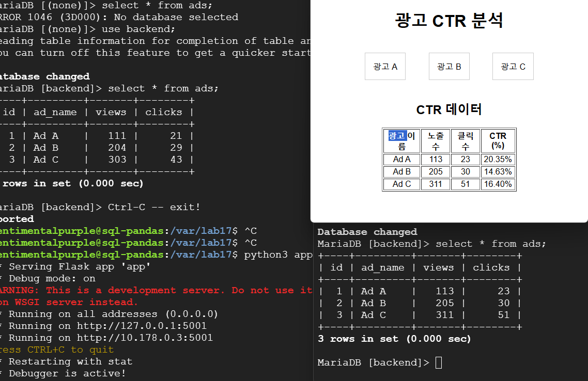
Task: Click the http://127.0.0.1:5001 address in left terminal
Action: pos(142,326)
